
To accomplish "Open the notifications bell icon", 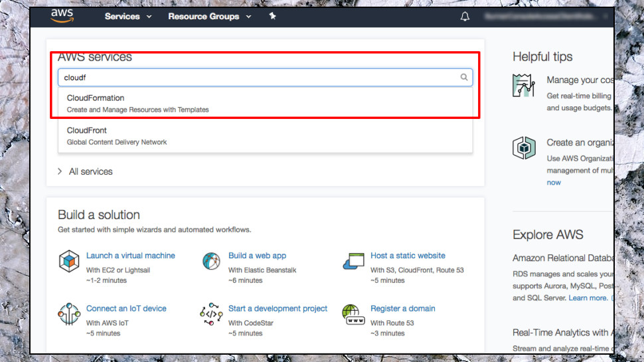I will point(465,17).
